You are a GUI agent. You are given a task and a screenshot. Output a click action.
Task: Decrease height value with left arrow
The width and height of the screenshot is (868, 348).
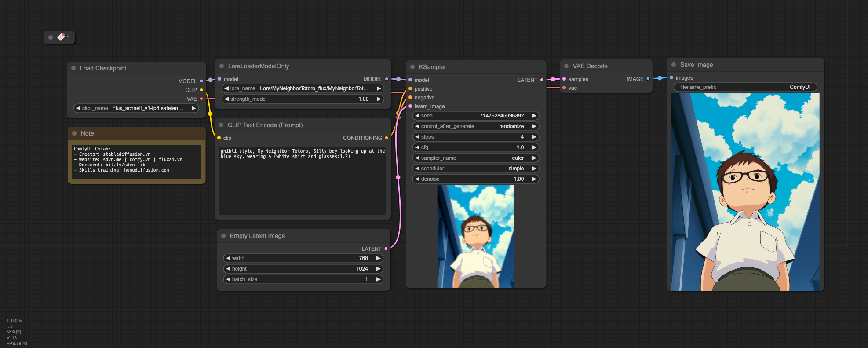pos(228,269)
